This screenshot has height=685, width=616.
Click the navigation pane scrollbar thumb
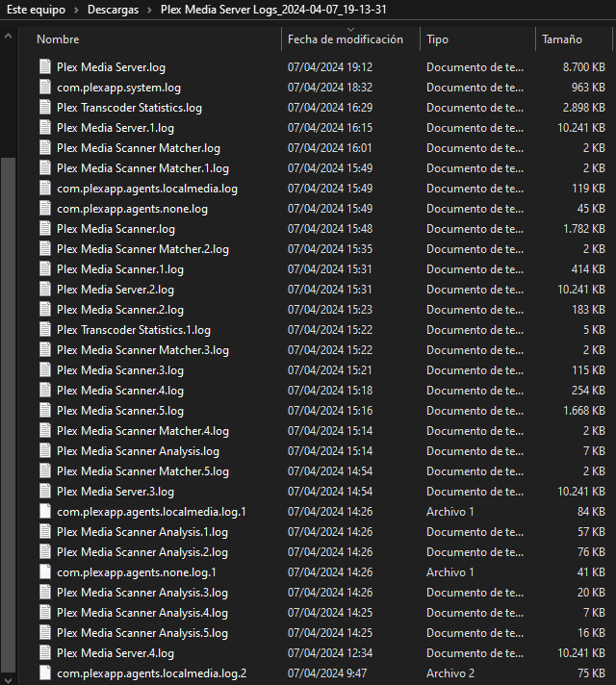click(8, 415)
